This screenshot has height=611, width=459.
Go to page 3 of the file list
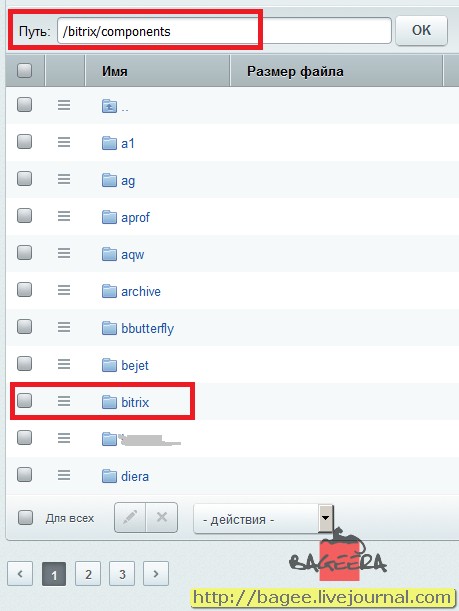point(122,574)
